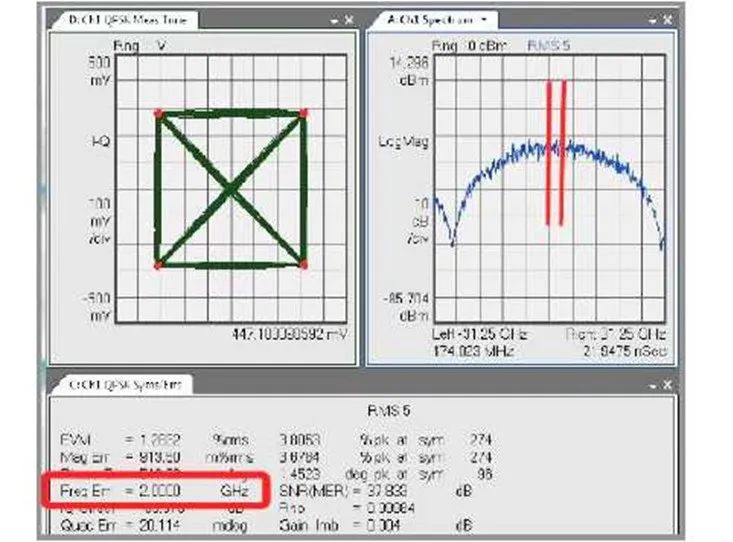The image size is (733, 542).
Task: Click the I-Q axis format label
Action: pyautogui.click(x=99, y=142)
